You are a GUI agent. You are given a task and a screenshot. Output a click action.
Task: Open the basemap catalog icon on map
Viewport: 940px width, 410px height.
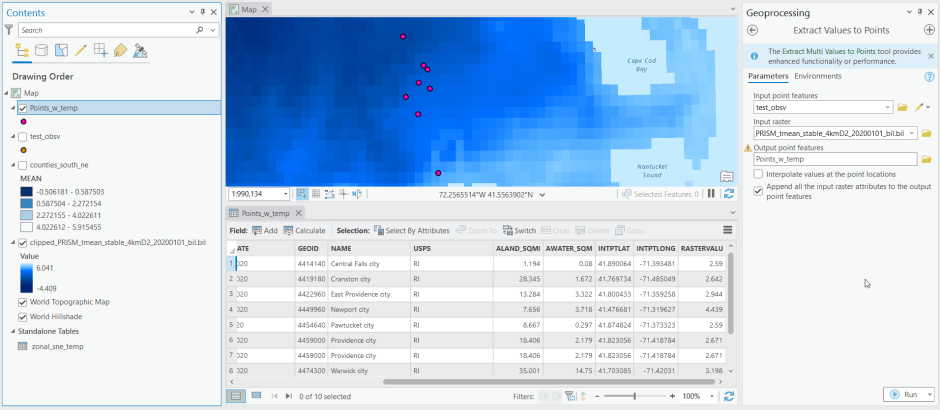[727, 176]
